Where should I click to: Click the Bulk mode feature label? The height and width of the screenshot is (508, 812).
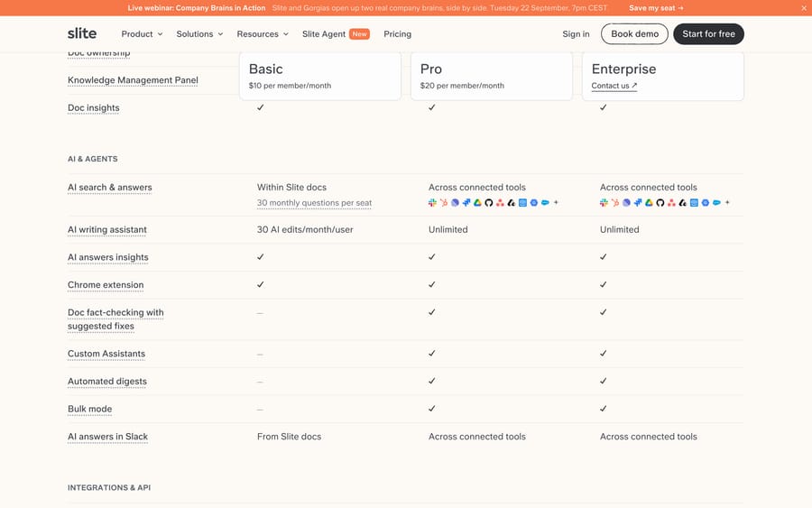[89, 409]
